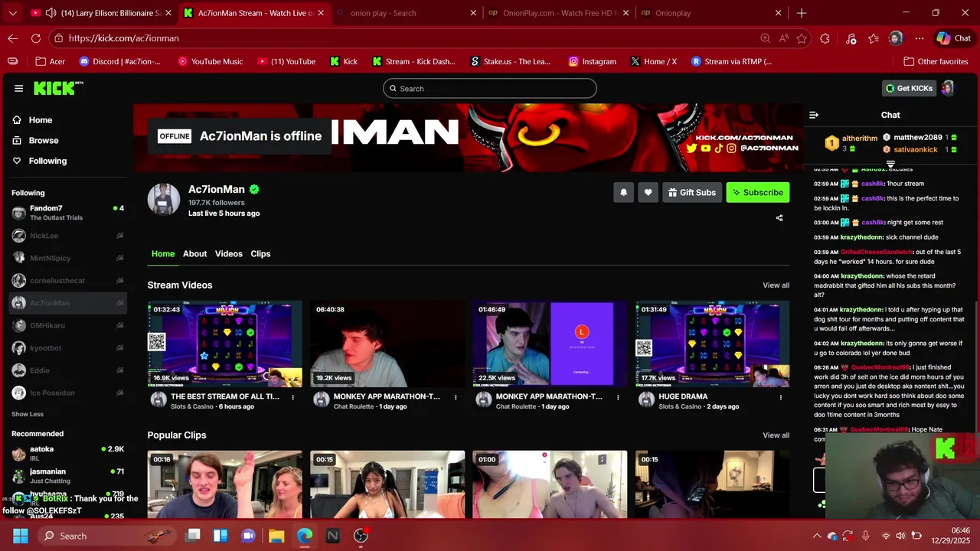
Task: Click the chat scrollbar
Action: (x=977, y=367)
